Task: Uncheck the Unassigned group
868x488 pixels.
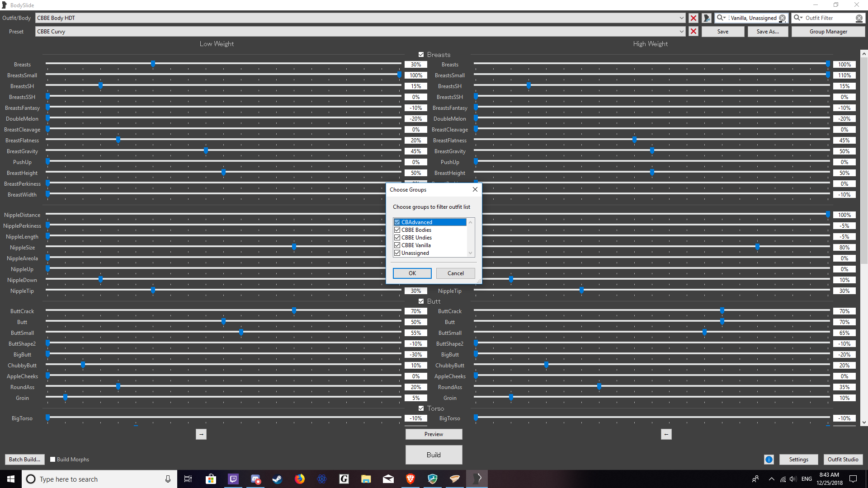Action: point(397,253)
